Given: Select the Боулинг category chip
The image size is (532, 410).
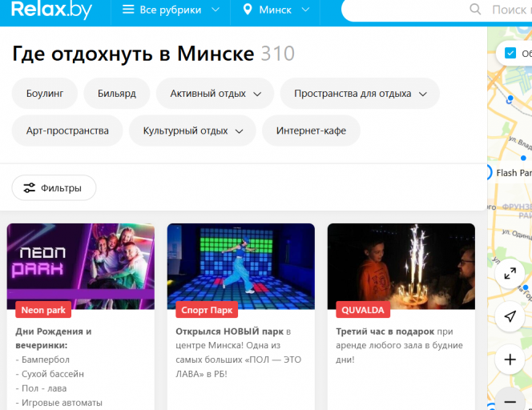Looking at the screenshot, I should 45,93.
